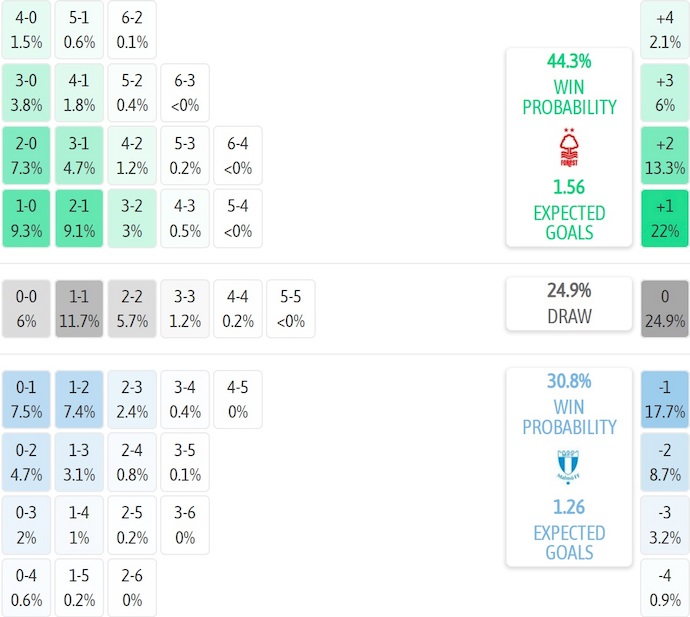Click the Malmö FF club crest

click(x=569, y=467)
